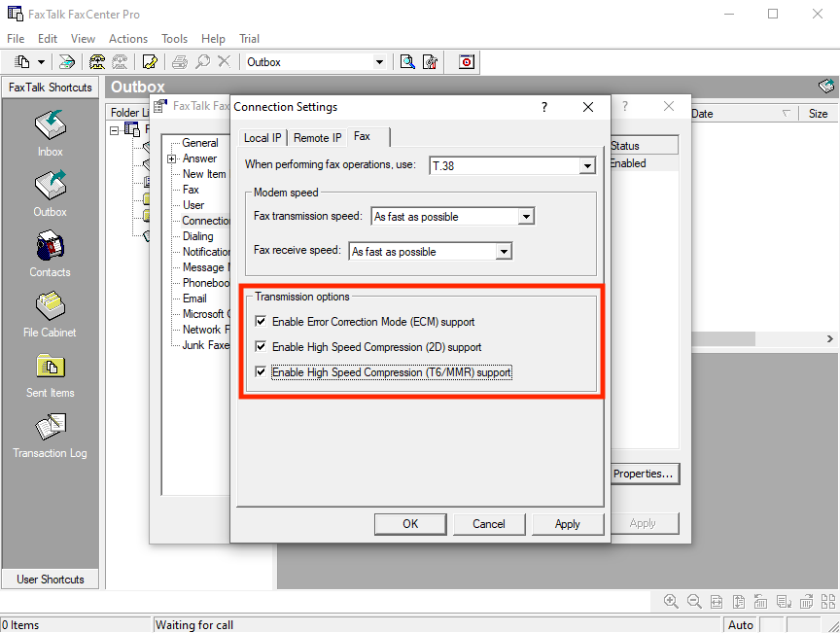Open the New Fax arrow beside the first toolbar icon
The image size is (840, 633).
click(x=41, y=62)
